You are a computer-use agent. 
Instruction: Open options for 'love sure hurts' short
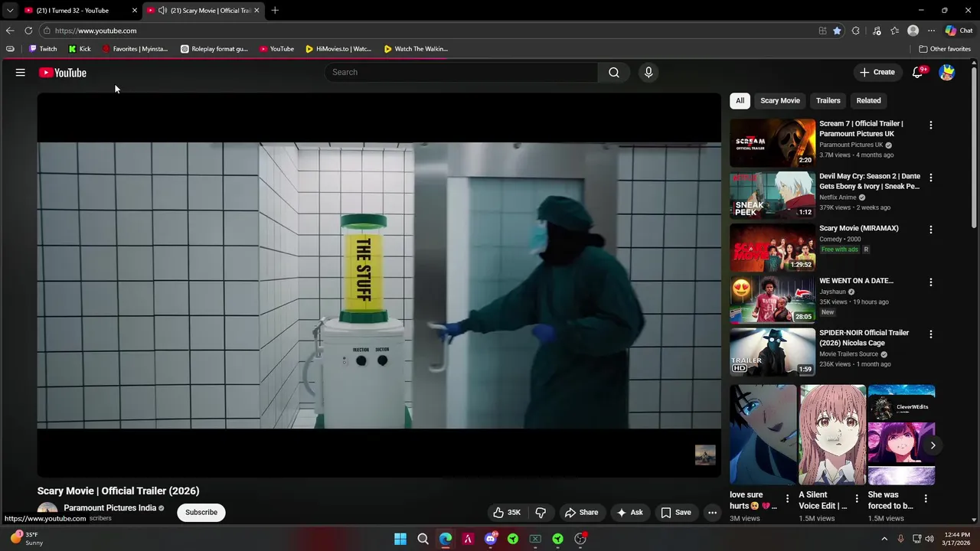click(x=787, y=499)
